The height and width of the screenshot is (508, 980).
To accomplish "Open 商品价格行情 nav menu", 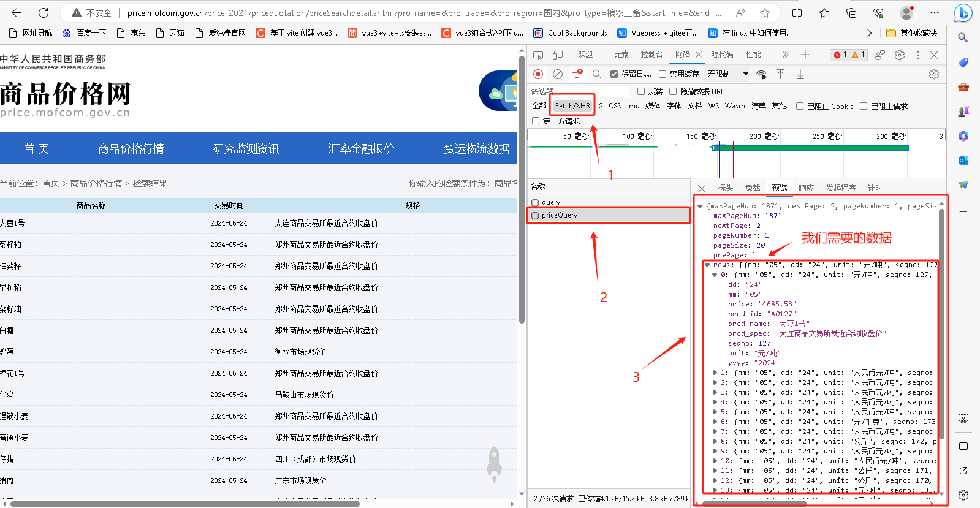I will tap(131, 149).
